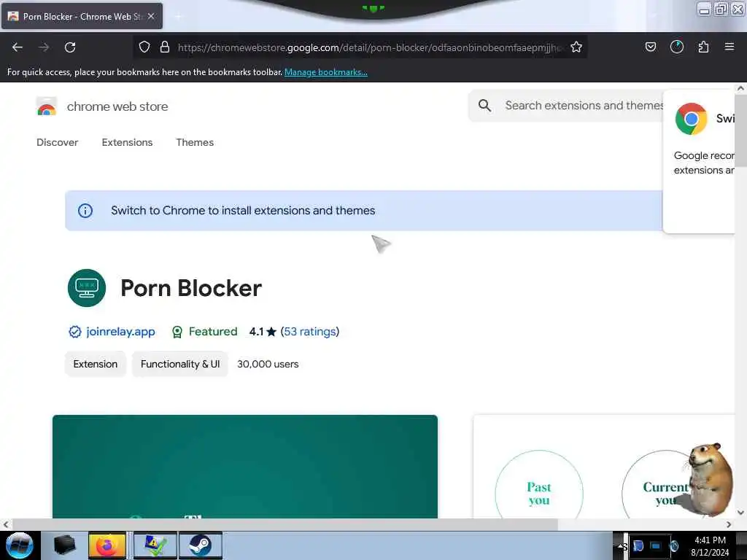
Task: Click the horizontal scrollbar left arrow
Action: [x=5, y=524]
